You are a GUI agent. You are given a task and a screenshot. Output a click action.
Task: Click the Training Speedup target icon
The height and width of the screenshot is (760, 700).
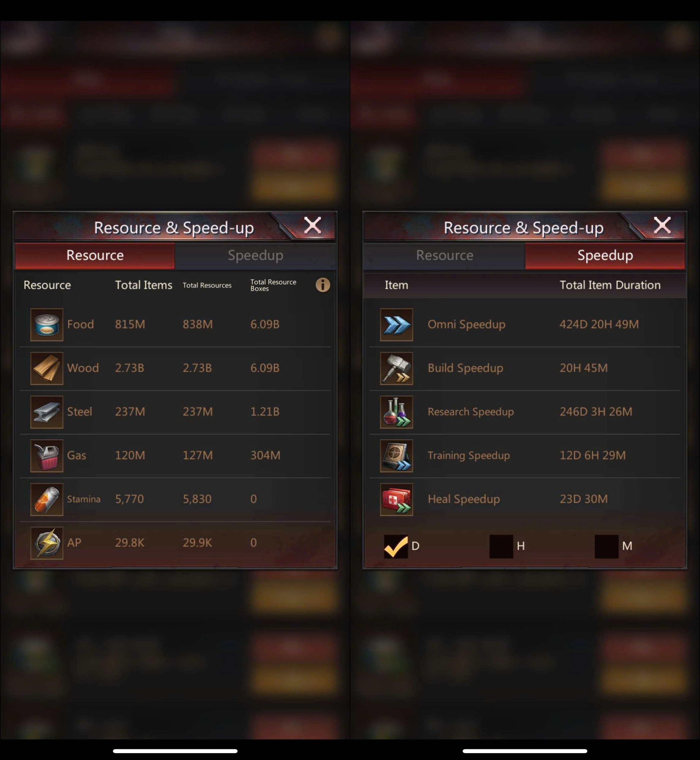[396, 455]
